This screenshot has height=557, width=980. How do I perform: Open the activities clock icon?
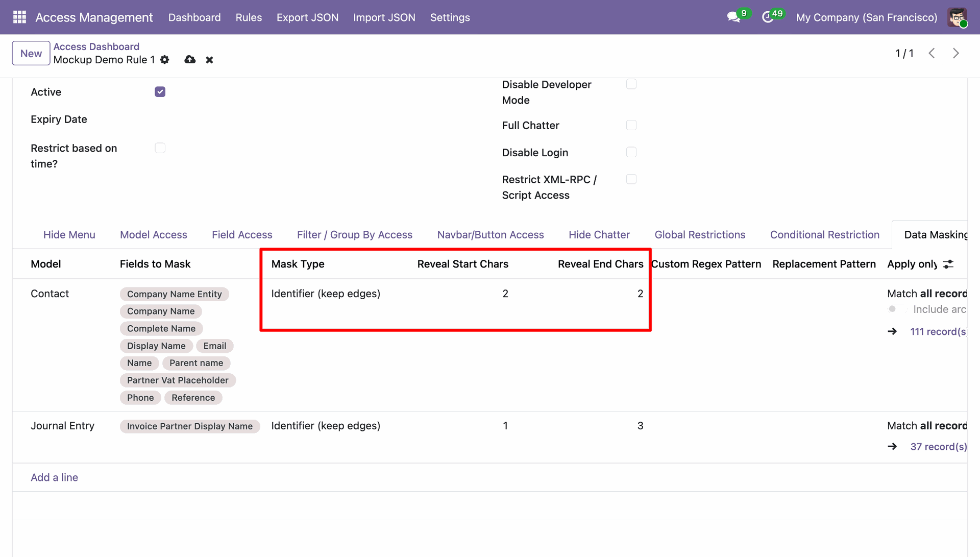(x=767, y=17)
